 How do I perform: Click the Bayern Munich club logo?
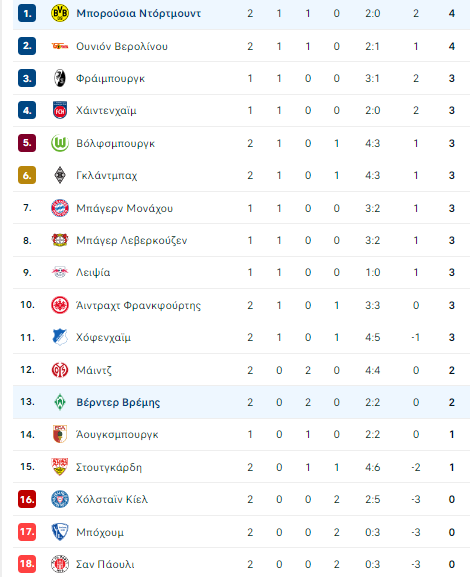[x=60, y=208]
